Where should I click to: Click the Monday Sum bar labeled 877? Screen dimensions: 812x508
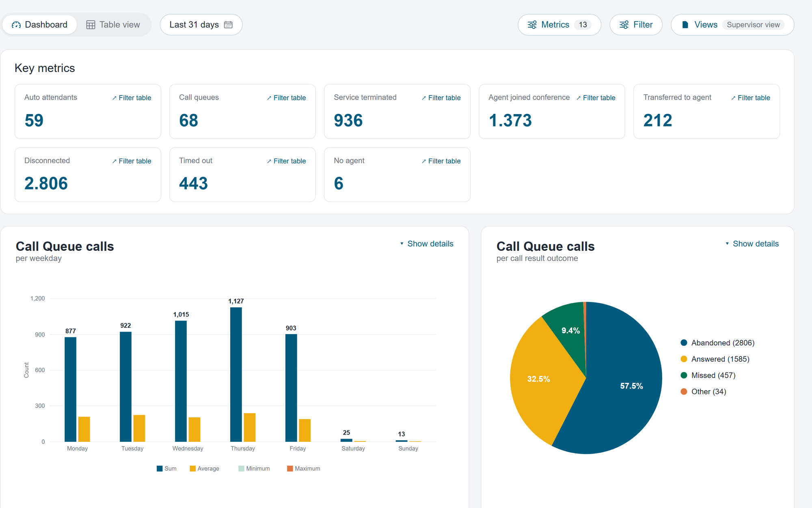tap(70, 389)
